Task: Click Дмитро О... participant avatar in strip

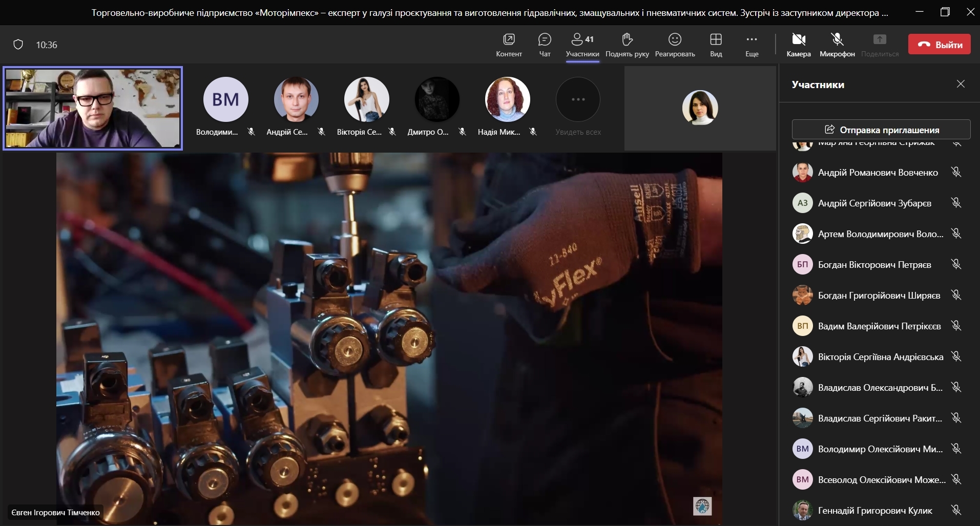Action: point(437,99)
